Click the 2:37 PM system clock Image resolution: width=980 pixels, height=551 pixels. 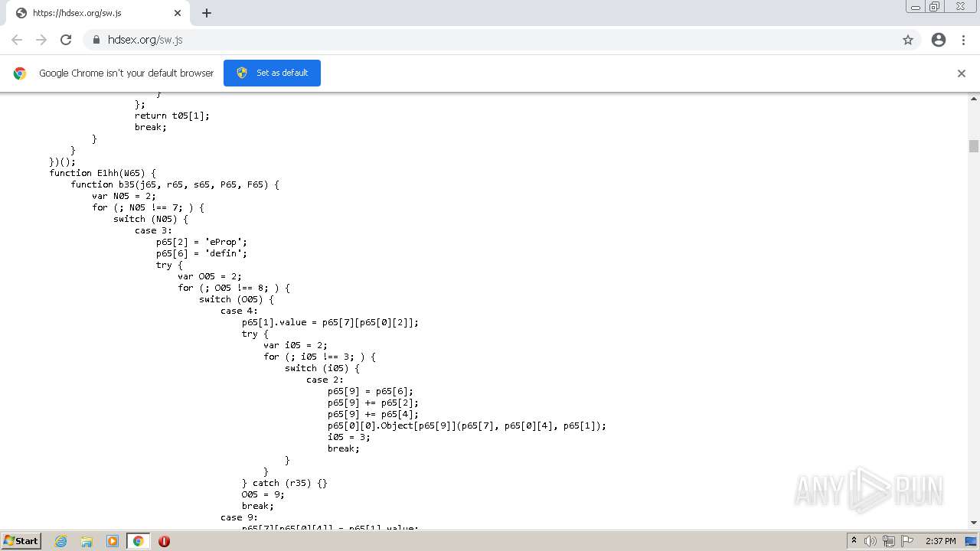(x=941, y=541)
